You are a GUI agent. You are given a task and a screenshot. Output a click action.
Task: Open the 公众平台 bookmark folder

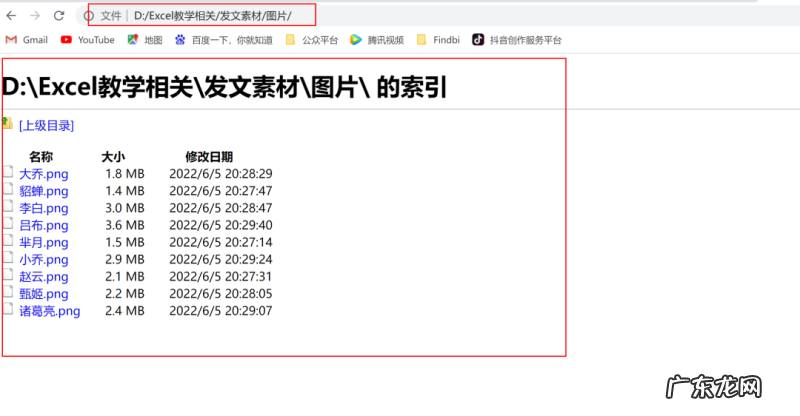311,40
